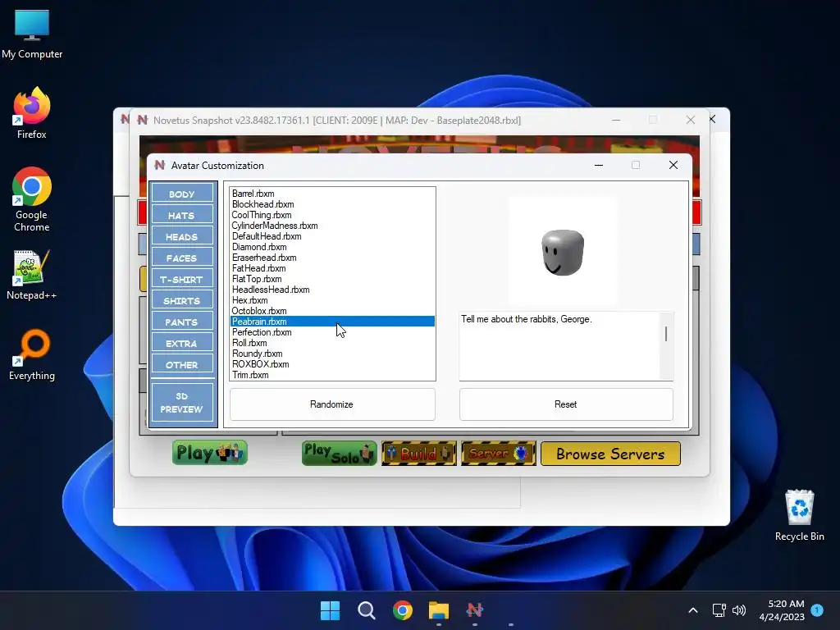Open the Recycle Bin
This screenshot has width=840, height=630.
click(x=799, y=515)
